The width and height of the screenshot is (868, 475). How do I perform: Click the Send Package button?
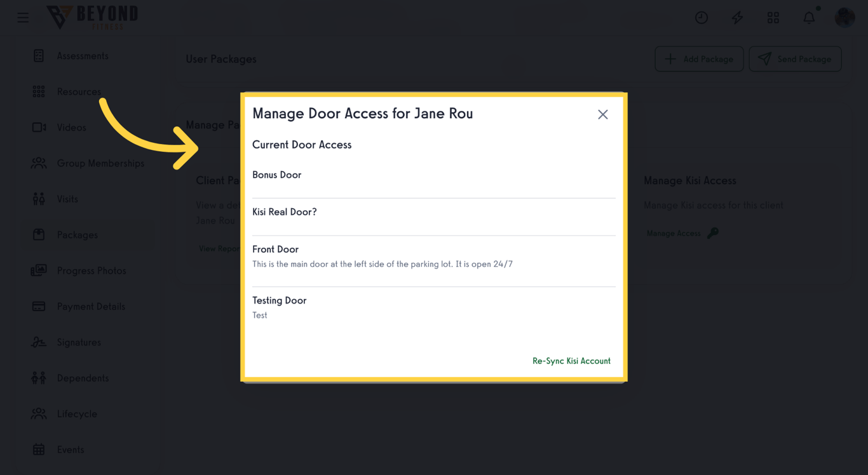tap(795, 59)
